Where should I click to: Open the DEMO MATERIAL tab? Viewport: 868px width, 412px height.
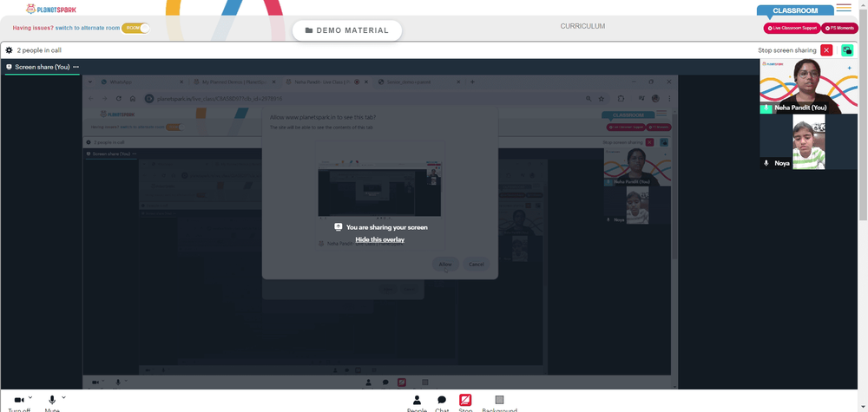[347, 30]
